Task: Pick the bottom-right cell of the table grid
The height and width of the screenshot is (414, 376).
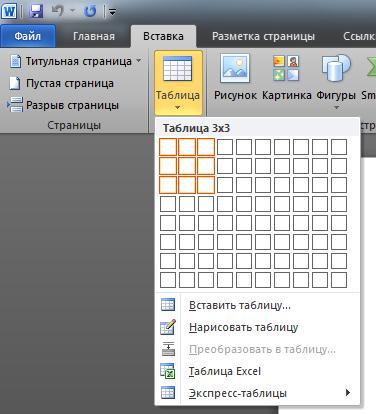Action: tap(339, 280)
